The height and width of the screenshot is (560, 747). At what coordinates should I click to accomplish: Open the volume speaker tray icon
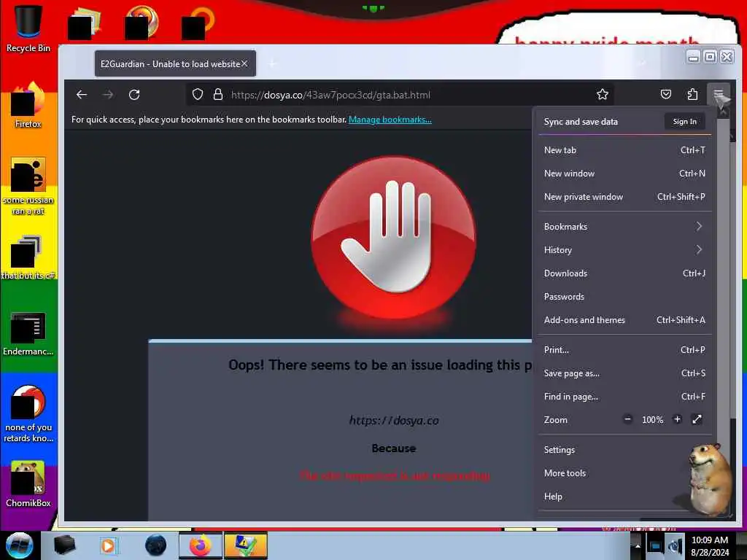pyautogui.click(x=676, y=545)
